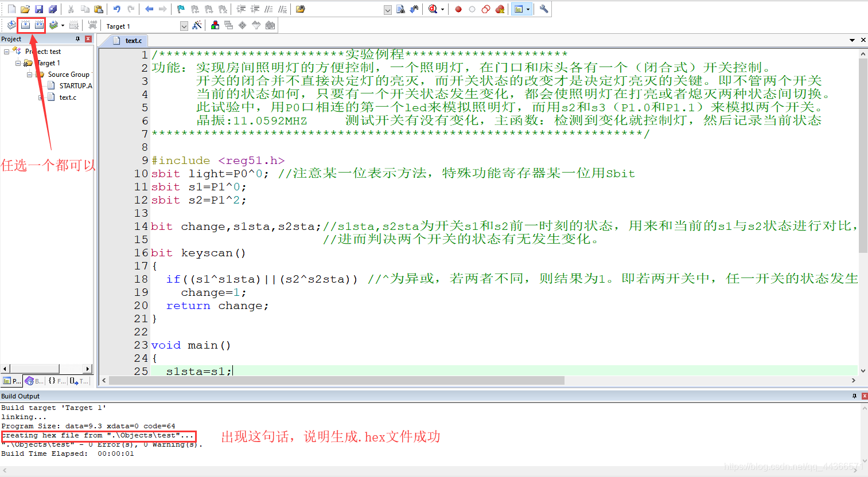868x477 pixels.
Task: Open Find in Files
Action: [301, 9]
